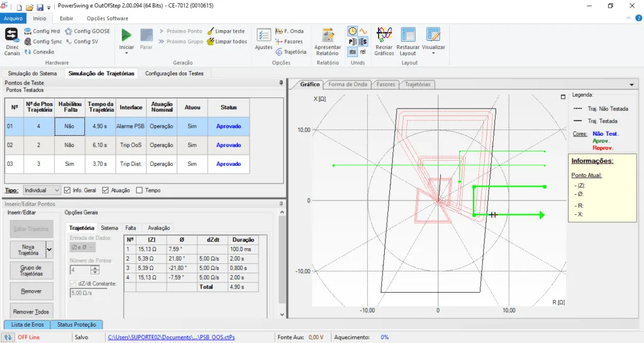
Task: Open the Fasores graph tab
Action: [x=386, y=84]
